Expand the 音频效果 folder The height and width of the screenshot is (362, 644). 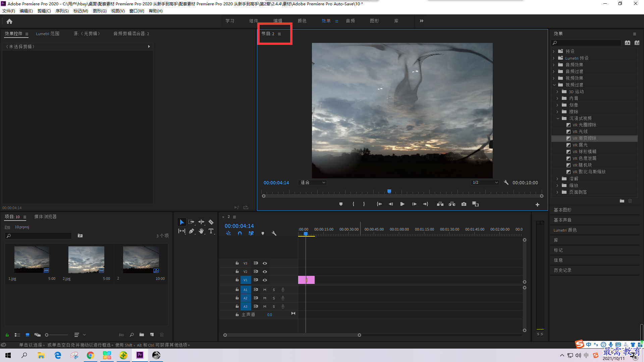coord(554,65)
